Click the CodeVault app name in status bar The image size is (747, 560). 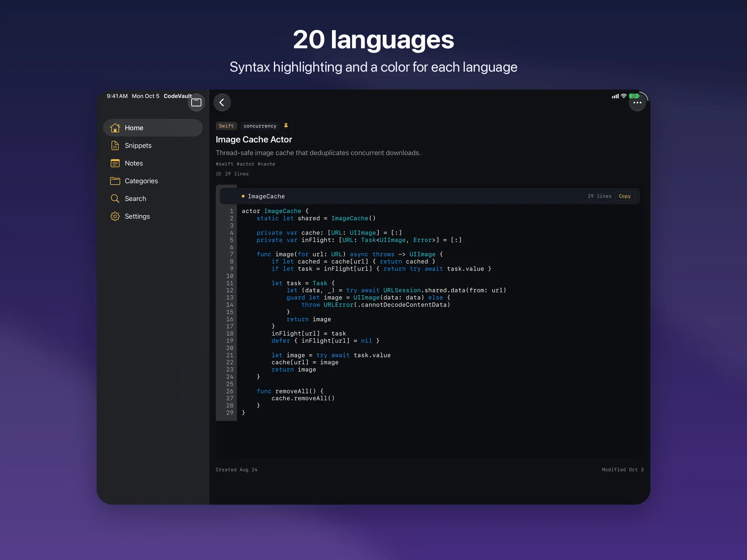coord(178,96)
